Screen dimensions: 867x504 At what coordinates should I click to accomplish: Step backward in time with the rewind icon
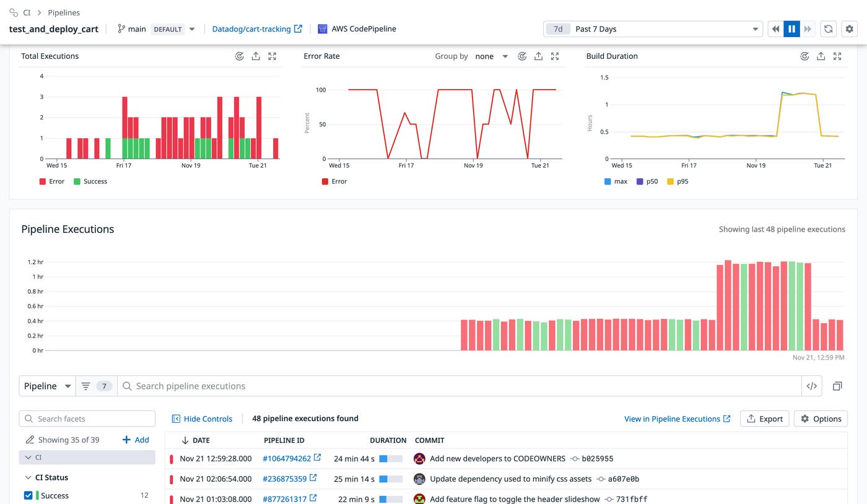click(775, 28)
